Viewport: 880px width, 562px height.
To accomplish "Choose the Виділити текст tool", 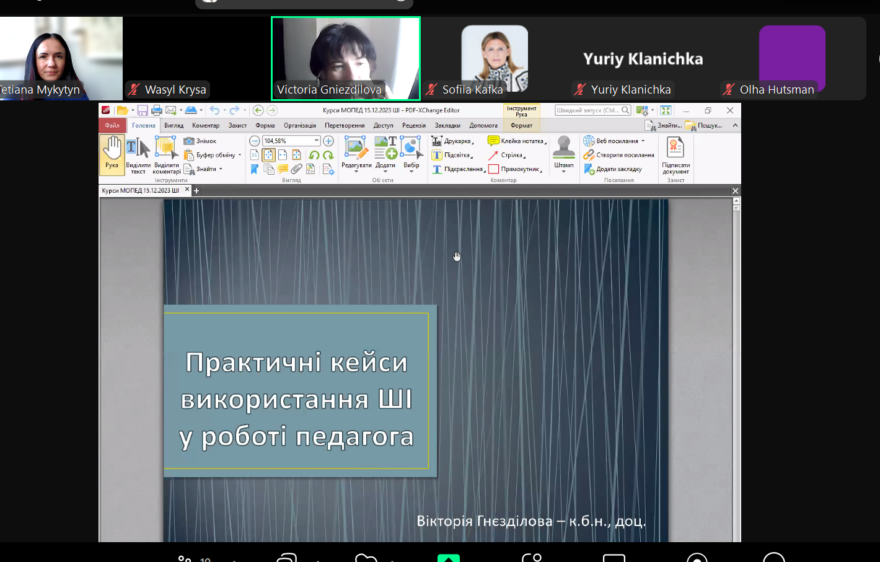I will (x=138, y=155).
